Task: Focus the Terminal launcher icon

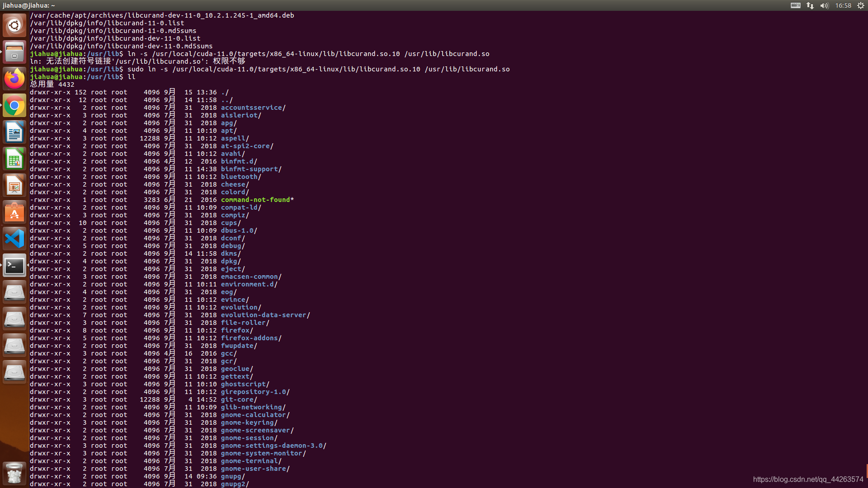Action: [x=14, y=266]
